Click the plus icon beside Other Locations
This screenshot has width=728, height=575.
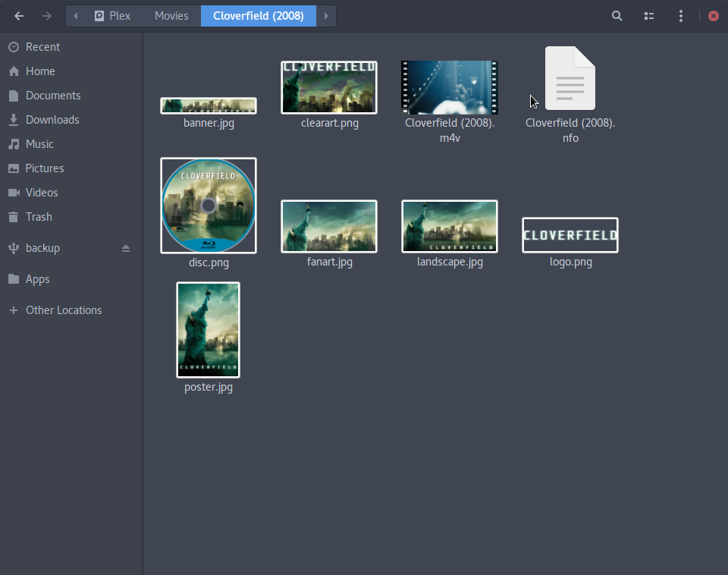[14, 310]
